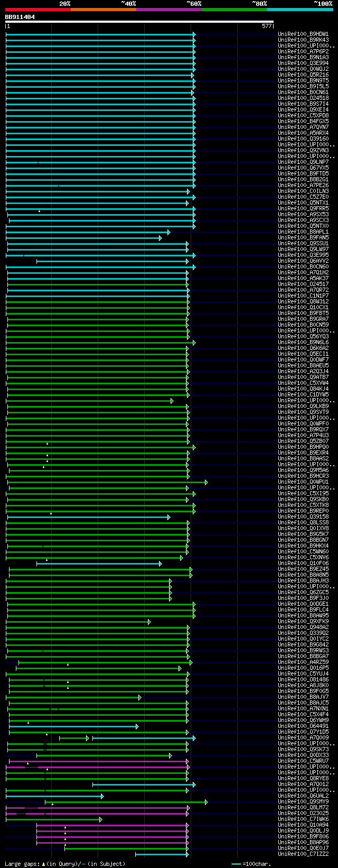Select label UniRef100_Q9FRR5

tap(303, 209)
